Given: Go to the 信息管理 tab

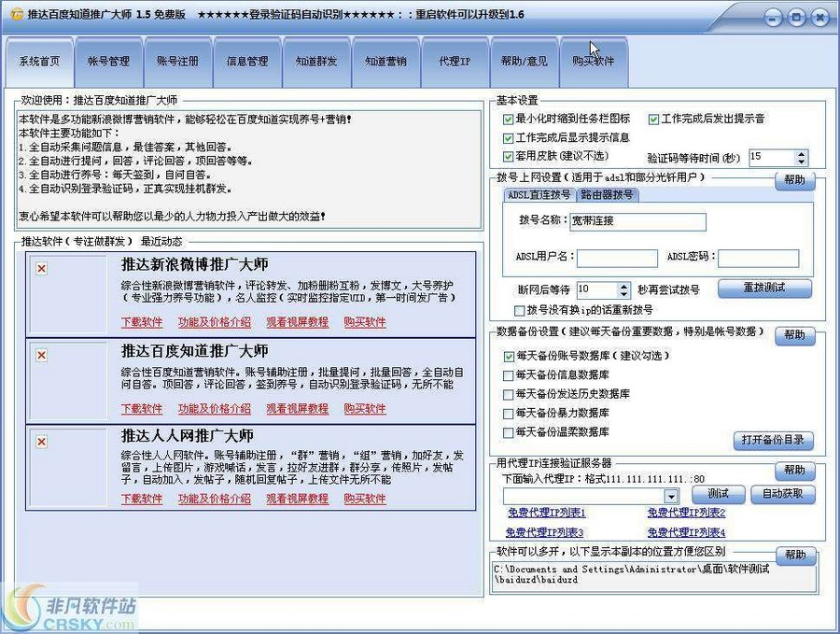Looking at the screenshot, I should 247,62.
